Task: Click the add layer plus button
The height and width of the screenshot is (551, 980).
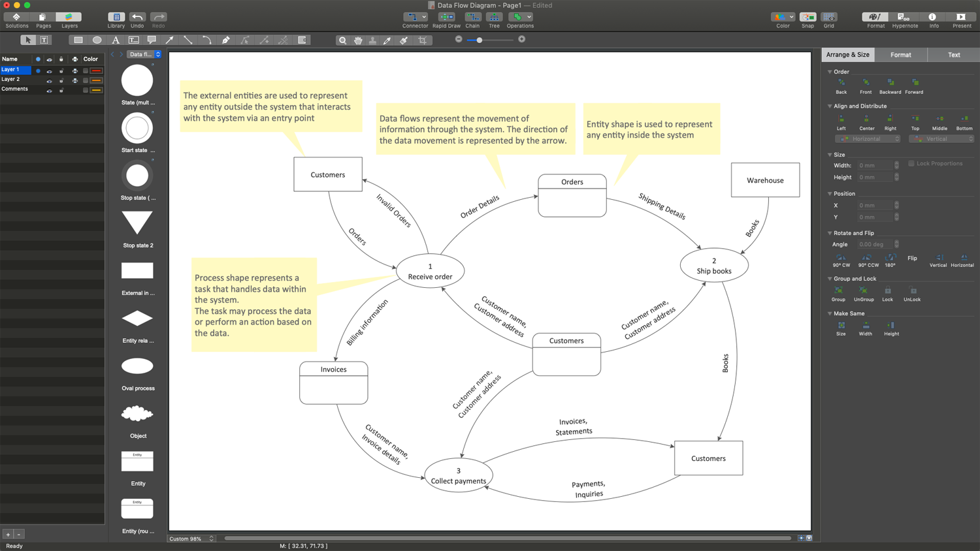Action: click(x=8, y=534)
